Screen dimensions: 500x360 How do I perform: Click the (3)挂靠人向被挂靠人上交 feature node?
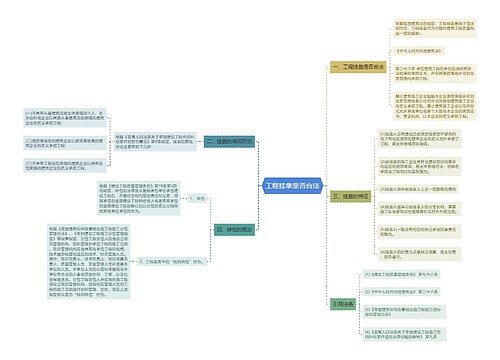tap(418, 189)
